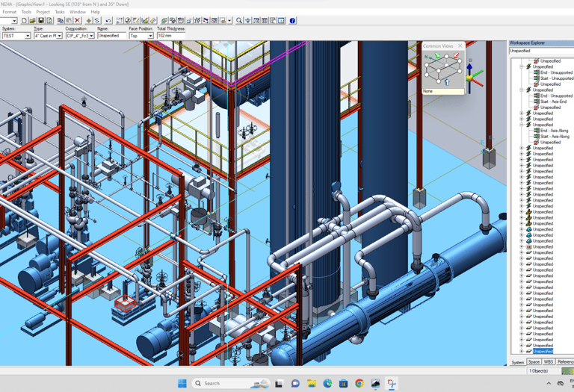Click the blue up arrow in Common Views
This screenshot has width=574, height=392.
click(x=446, y=84)
